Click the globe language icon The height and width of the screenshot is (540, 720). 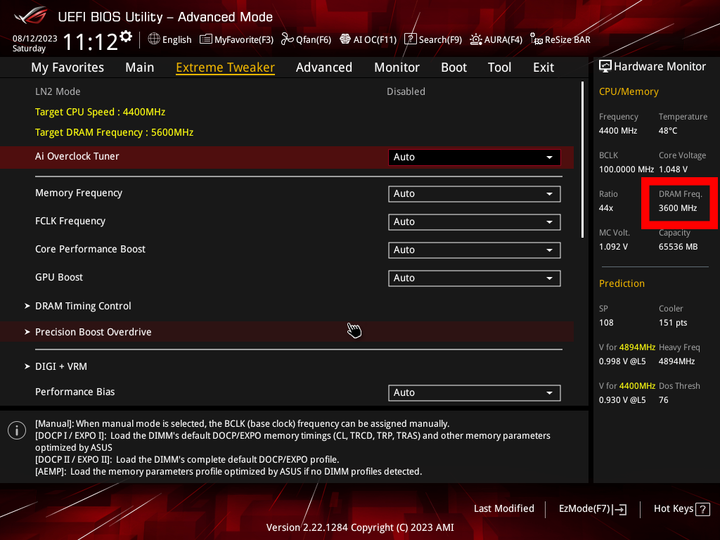click(x=154, y=39)
